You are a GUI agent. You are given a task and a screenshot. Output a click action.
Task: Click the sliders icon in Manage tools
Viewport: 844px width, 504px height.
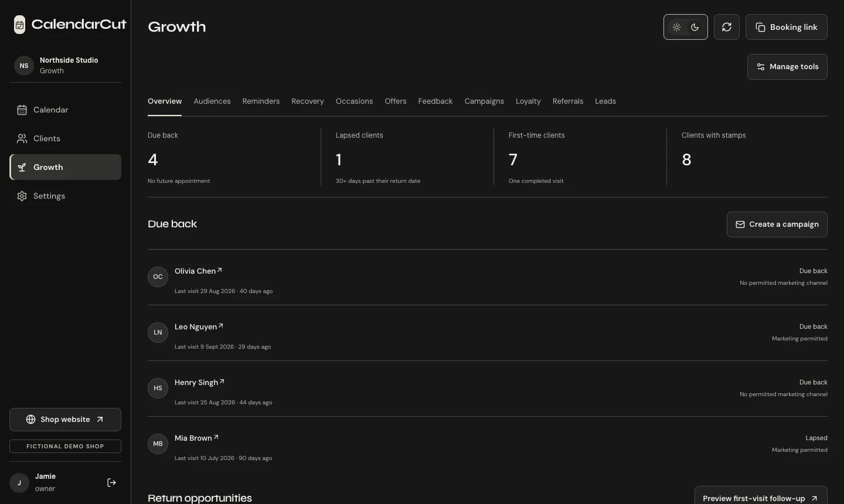click(760, 67)
